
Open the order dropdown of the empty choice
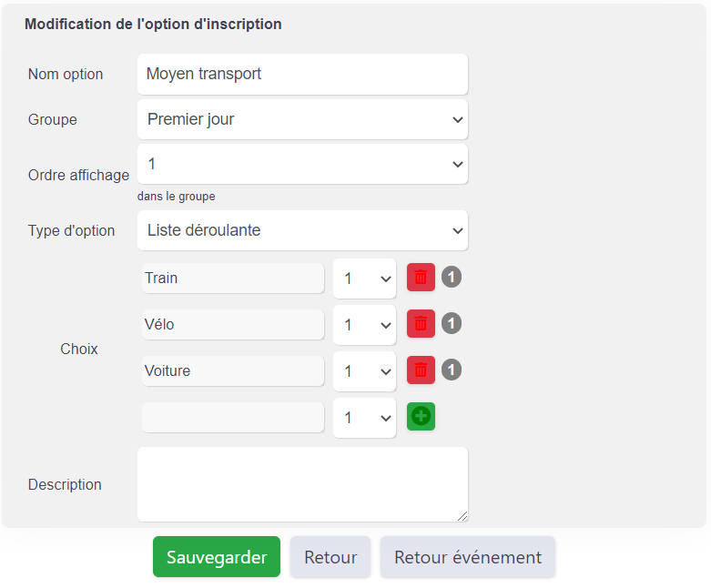[x=364, y=418]
